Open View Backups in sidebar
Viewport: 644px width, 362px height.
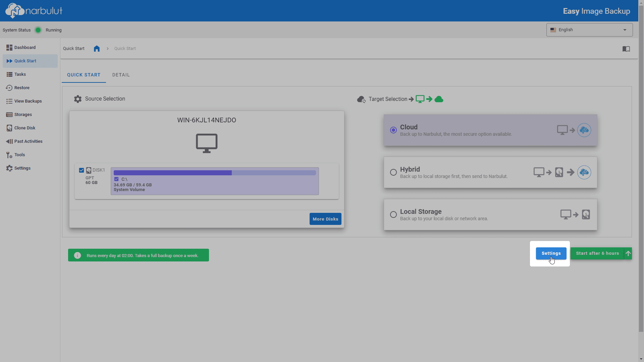coord(30,101)
